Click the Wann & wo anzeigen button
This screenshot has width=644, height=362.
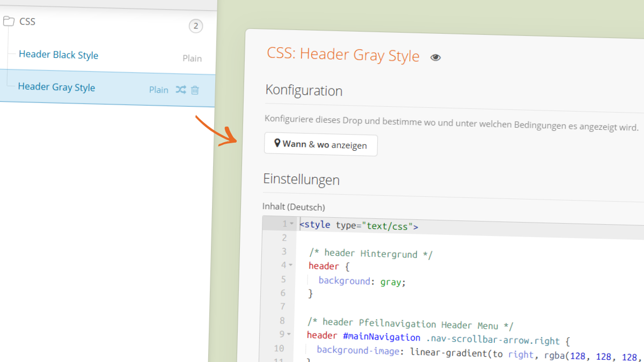[x=321, y=145]
